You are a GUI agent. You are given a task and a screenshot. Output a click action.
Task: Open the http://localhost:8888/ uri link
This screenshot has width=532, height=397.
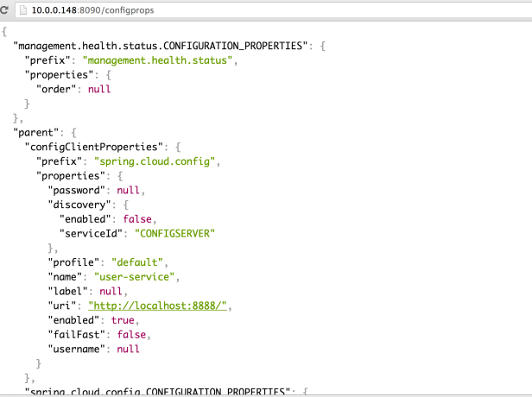[157, 306]
